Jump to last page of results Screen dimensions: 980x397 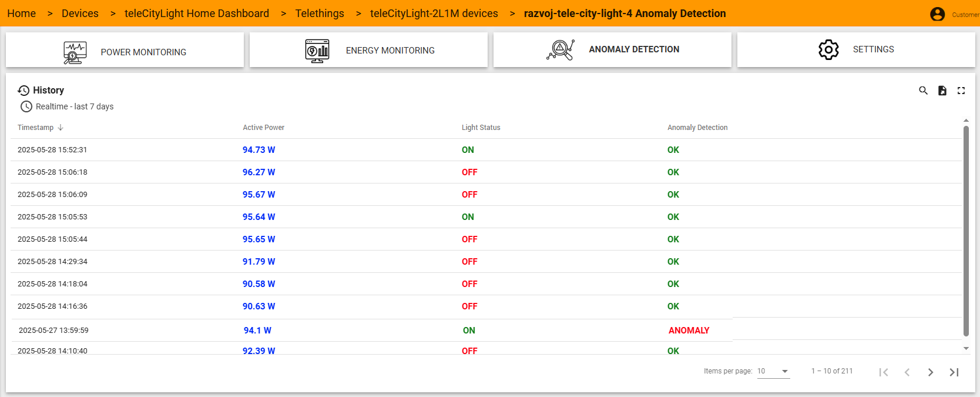954,372
